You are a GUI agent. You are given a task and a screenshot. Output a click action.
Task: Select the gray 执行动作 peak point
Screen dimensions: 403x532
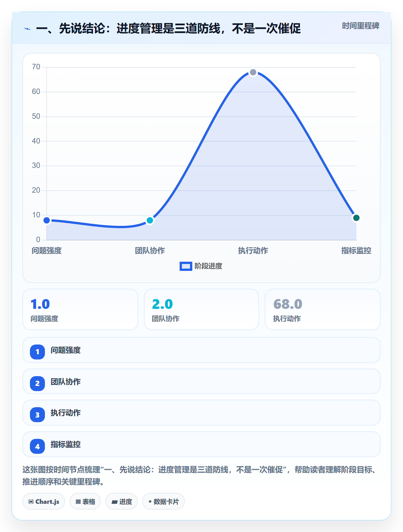pyautogui.click(x=253, y=72)
